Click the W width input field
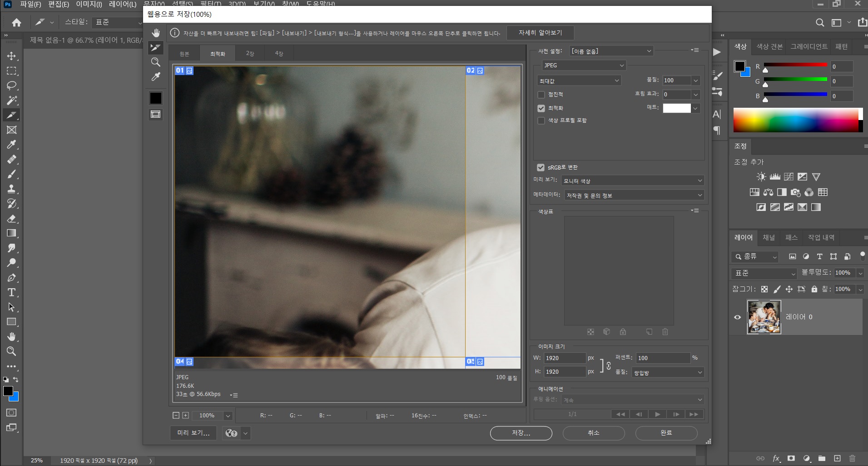Viewport: 868px width, 466px height. click(x=565, y=358)
